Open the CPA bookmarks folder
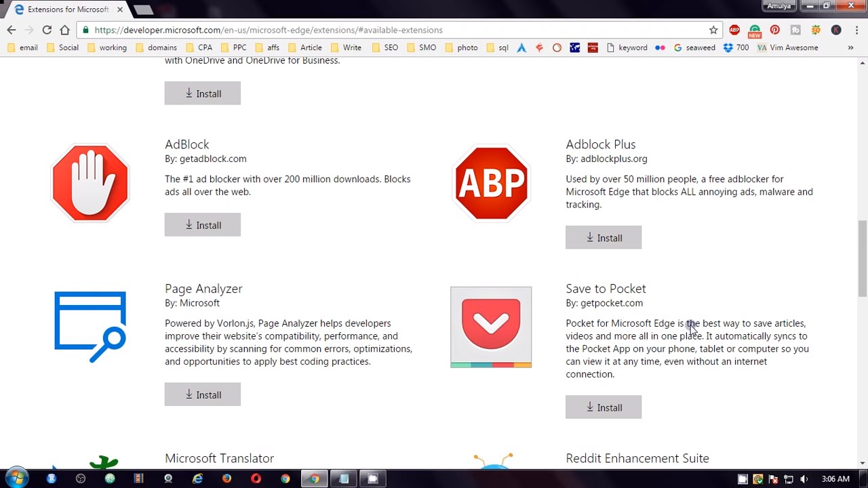The height and width of the screenshot is (488, 868). 199,47
